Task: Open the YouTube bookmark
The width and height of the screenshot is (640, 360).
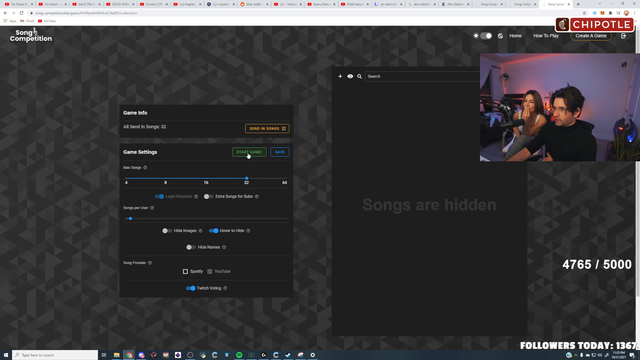Action: click(47, 21)
